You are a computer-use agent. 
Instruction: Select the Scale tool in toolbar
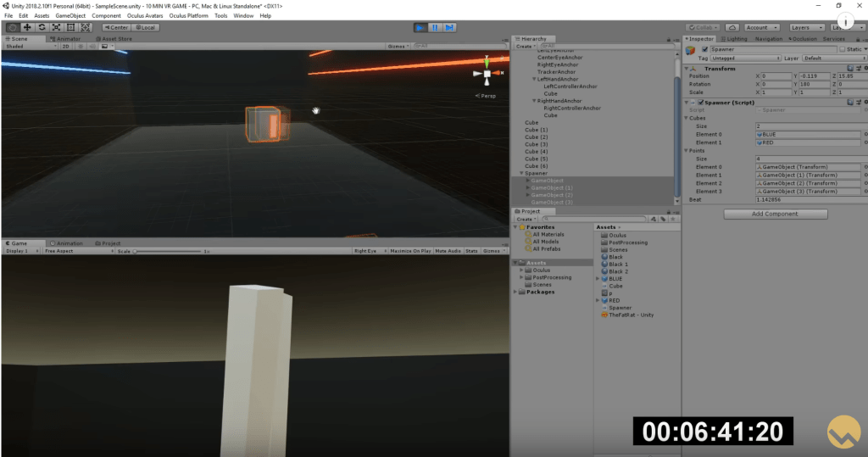point(56,27)
